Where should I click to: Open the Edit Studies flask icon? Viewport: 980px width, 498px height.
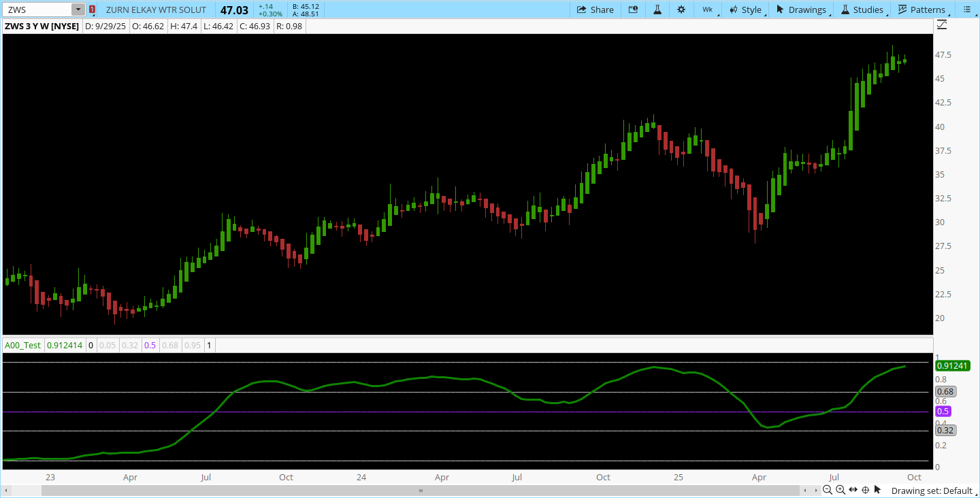657,10
